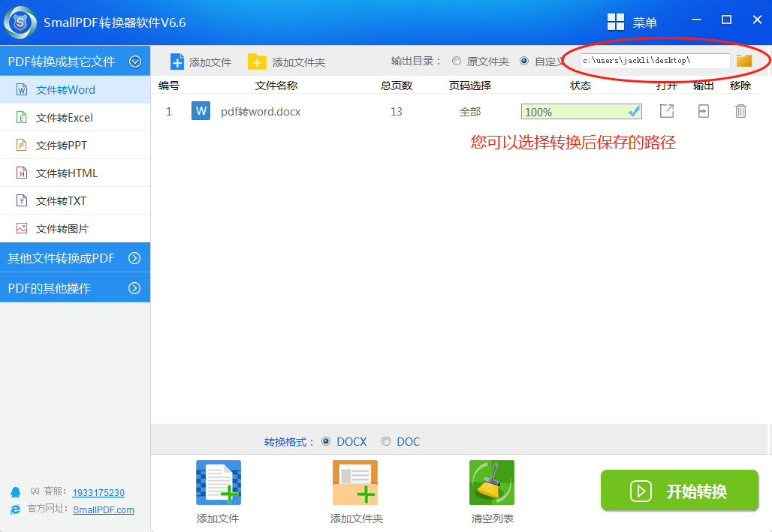Select DOC conversion format
The width and height of the screenshot is (772, 532).
(386, 441)
